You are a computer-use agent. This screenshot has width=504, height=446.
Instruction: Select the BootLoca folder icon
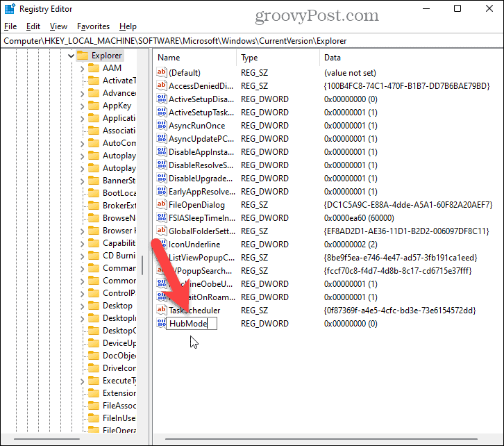click(94, 193)
